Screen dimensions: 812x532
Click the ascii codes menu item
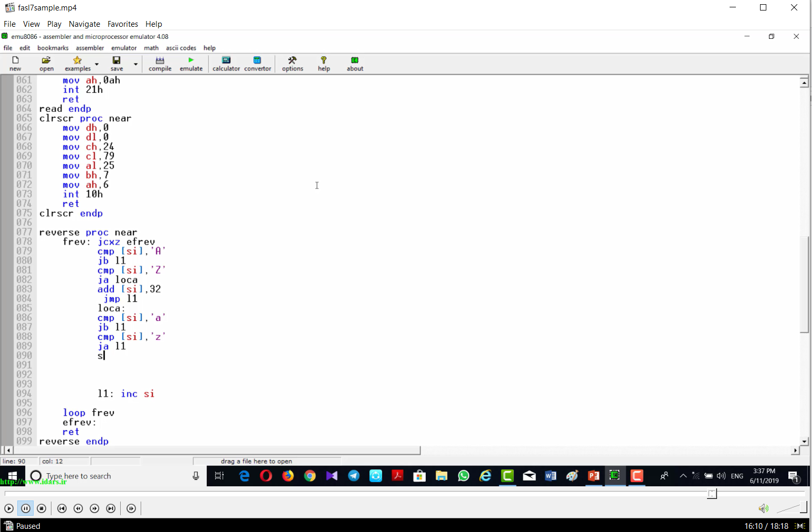[x=181, y=48]
